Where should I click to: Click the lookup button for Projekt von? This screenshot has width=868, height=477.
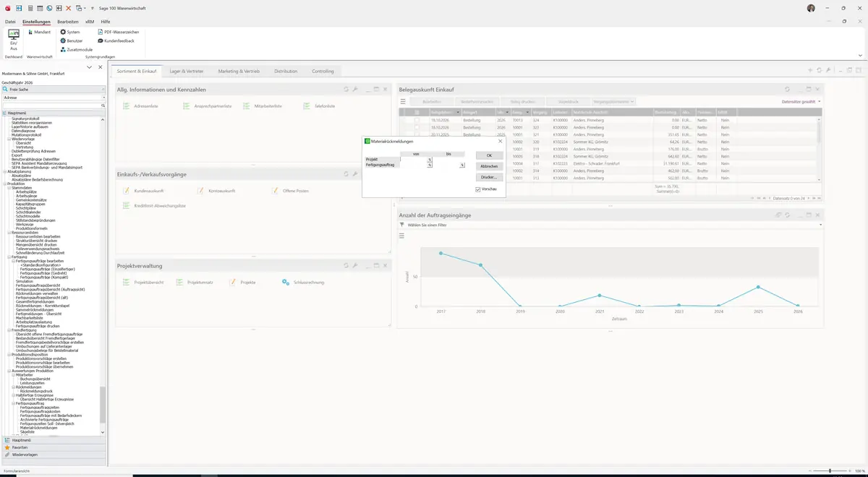(430, 159)
